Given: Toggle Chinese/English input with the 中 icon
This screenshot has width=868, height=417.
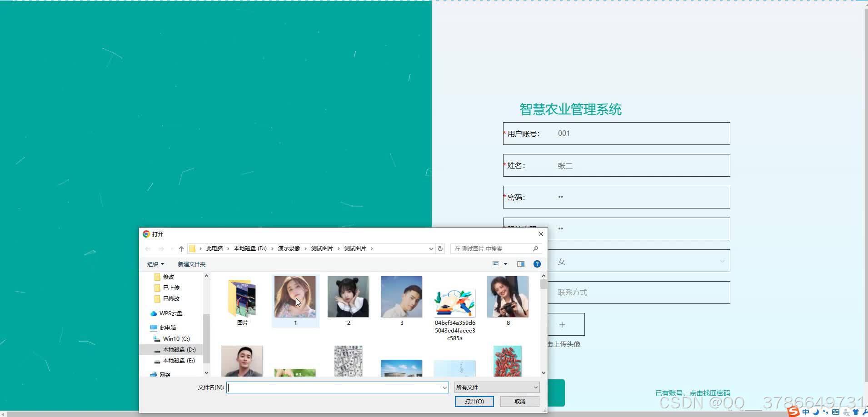Looking at the screenshot, I should (x=806, y=412).
